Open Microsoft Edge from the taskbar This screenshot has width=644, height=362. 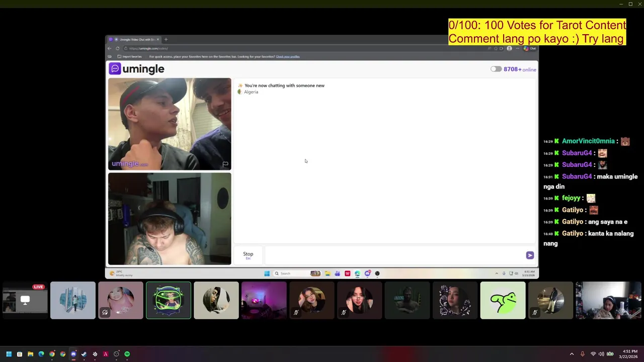[x=41, y=354]
